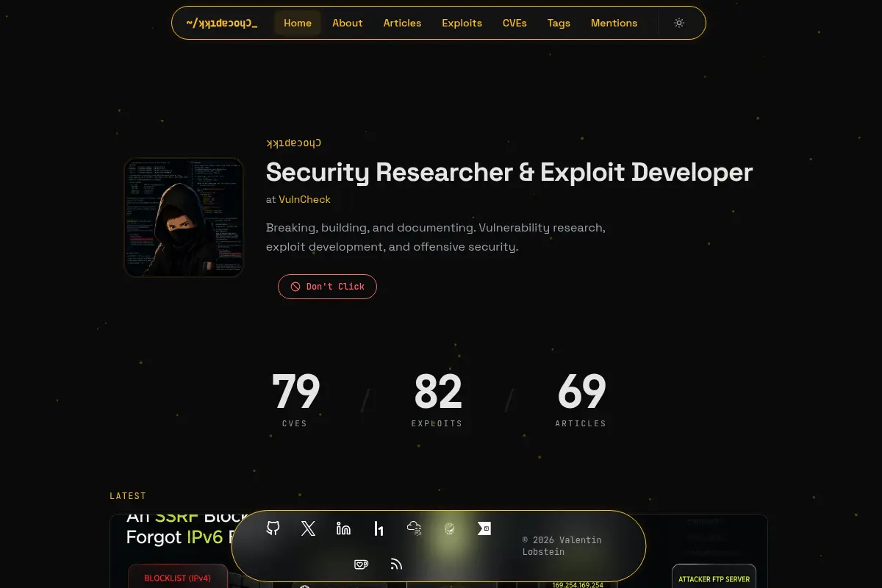
Task: Navigate to CVEs in the navbar
Action: (x=514, y=23)
